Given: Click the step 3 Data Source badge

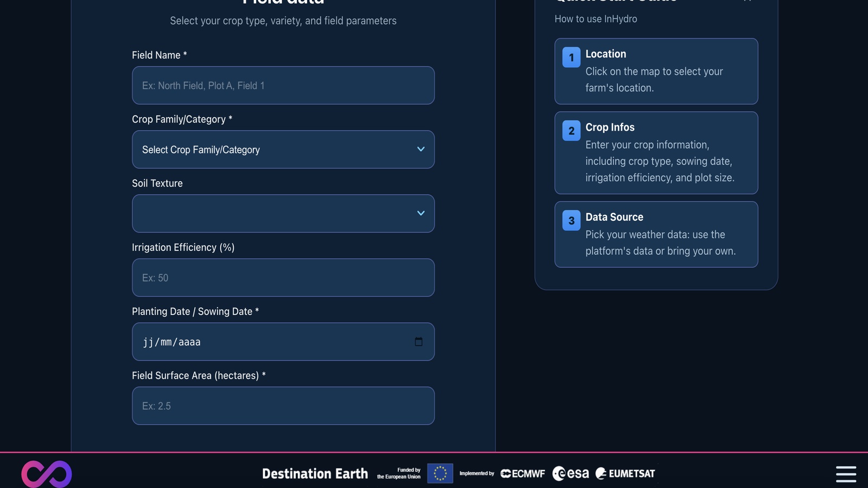Looking at the screenshot, I should point(571,221).
